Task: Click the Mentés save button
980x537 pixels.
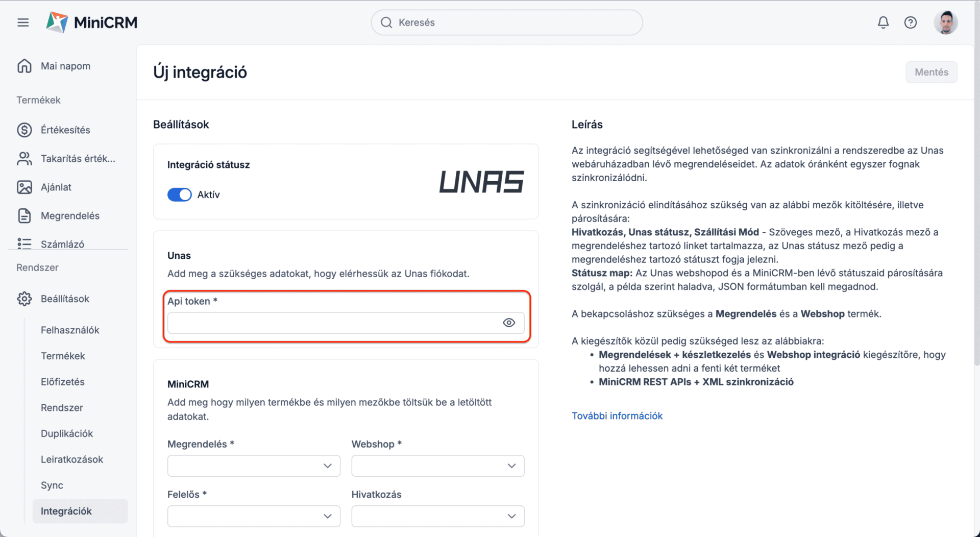Action: click(932, 72)
